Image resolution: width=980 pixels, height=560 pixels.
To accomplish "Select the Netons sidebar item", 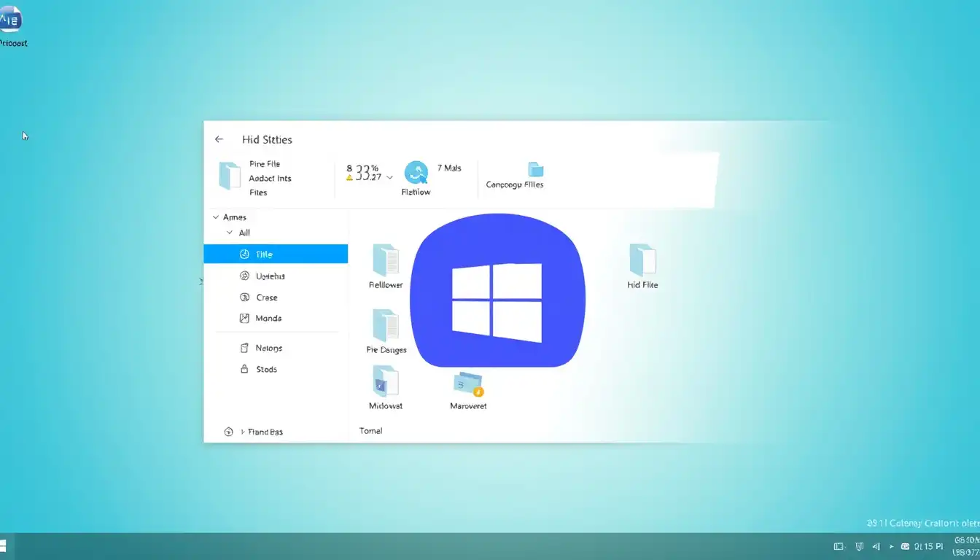I will (276, 349).
